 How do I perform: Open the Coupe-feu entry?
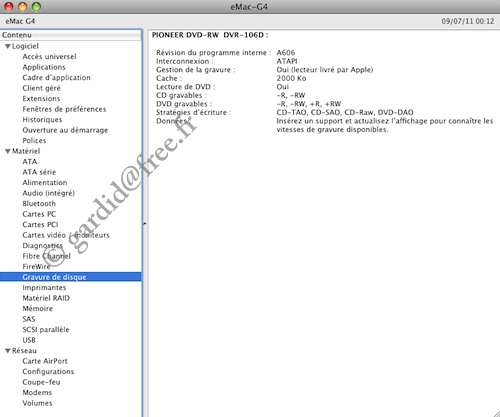[x=41, y=382]
